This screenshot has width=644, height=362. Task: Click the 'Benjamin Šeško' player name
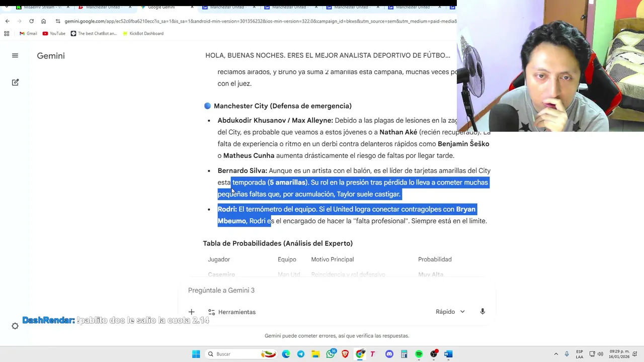[463, 144]
